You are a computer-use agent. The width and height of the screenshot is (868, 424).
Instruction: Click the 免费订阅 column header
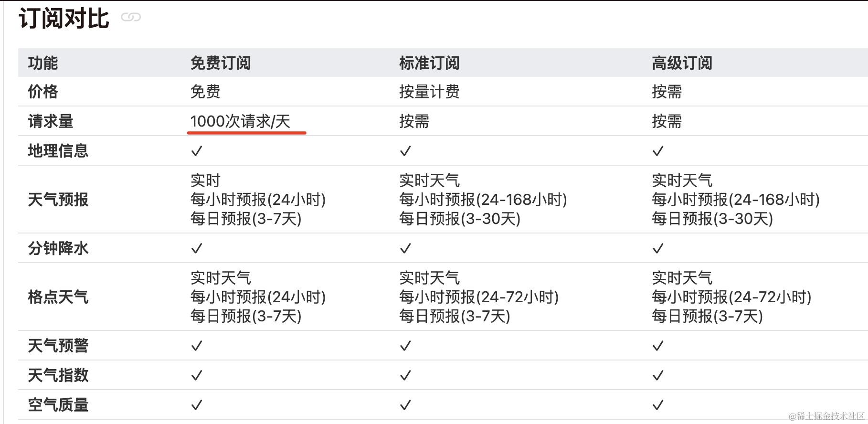221,63
